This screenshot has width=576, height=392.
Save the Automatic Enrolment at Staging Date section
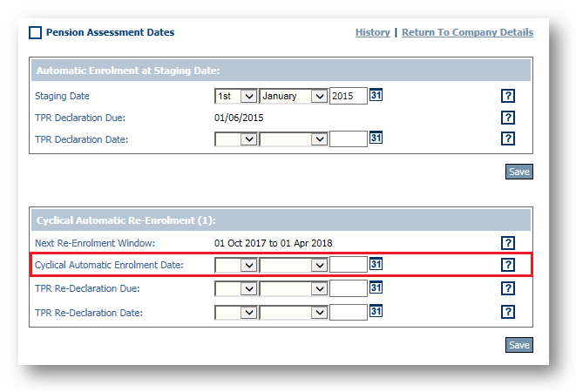518,172
